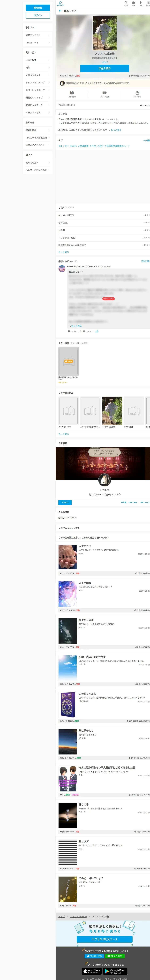
Task: Expand 書籍化情報 sidebar chevron
Action: point(49,130)
